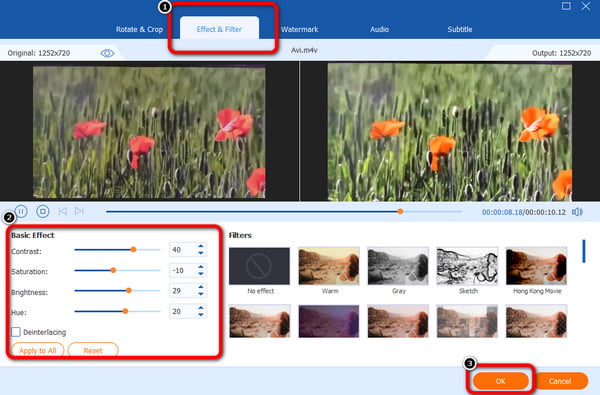The width and height of the screenshot is (600, 395).
Task: Click the Hue slider handle
Action: click(125, 311)
